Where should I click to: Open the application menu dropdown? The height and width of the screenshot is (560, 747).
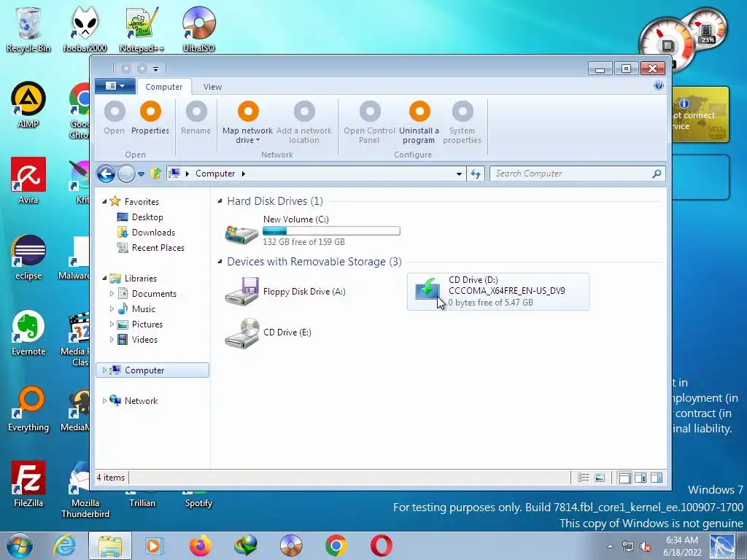pyautogui.click(x=115, y=86)
